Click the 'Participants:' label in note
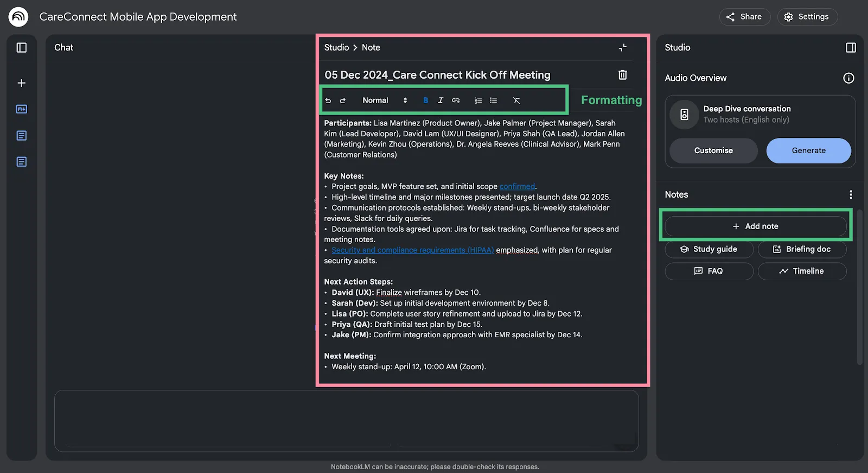Image resolution: width=868 pixels, height=473 pixels. pyautogui.click(x=348, y=123)
